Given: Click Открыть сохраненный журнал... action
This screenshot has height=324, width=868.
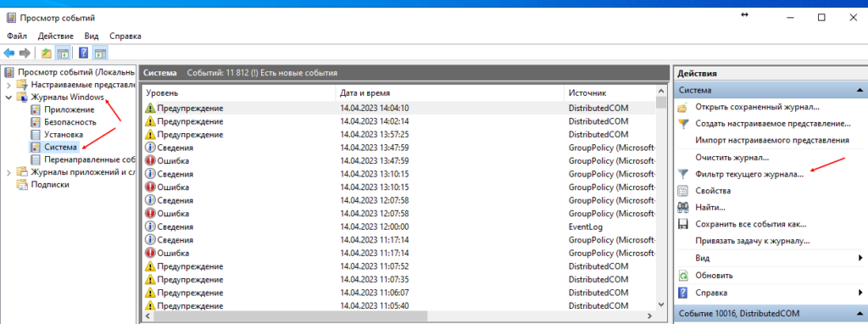Looking at the screenshot, I should tap(757, 107).
